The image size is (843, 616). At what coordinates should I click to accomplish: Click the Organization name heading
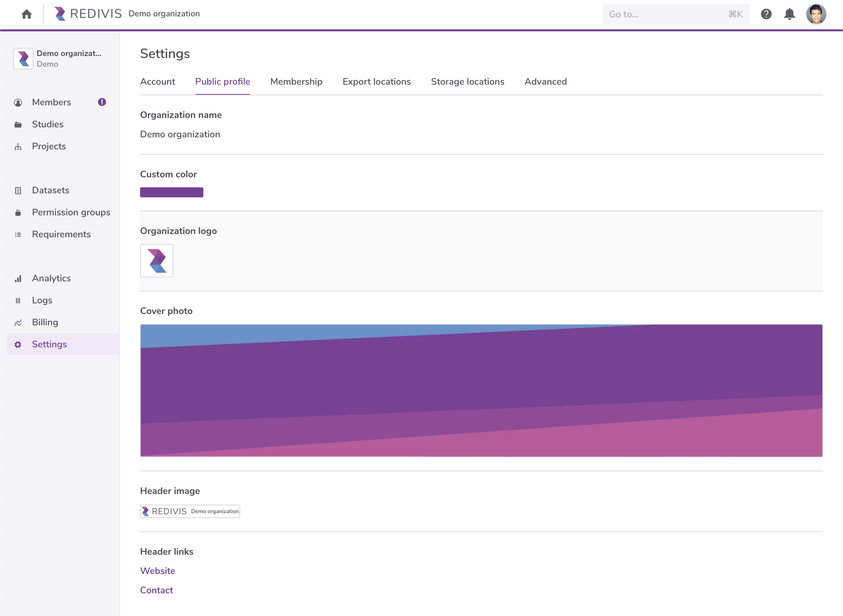pos(181,115)
